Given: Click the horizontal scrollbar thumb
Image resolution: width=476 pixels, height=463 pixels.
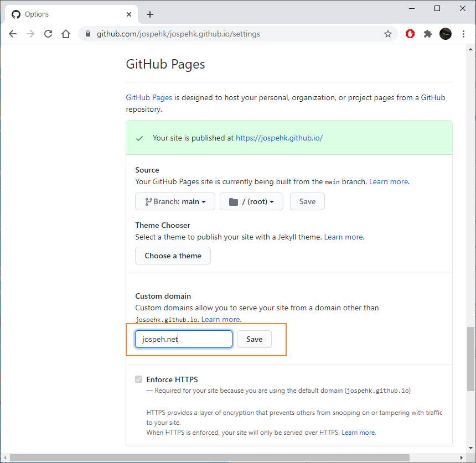Looking at the screenshot, I should tap(209, 457).
